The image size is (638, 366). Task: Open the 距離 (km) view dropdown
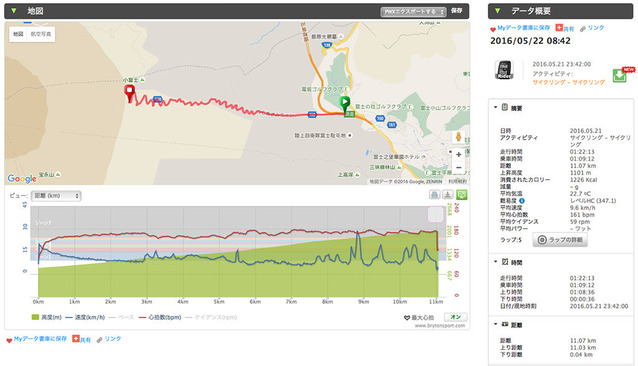pyautogui.click(x=56, y=196)
